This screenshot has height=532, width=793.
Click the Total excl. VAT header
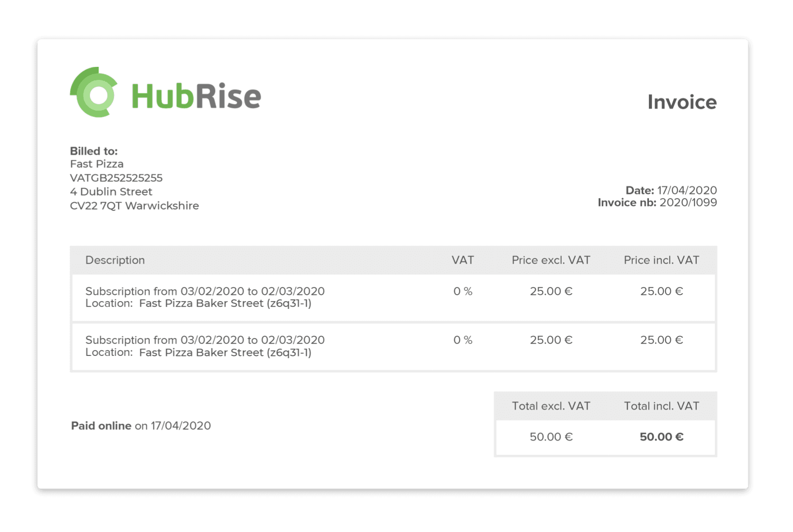click(550, 406)
